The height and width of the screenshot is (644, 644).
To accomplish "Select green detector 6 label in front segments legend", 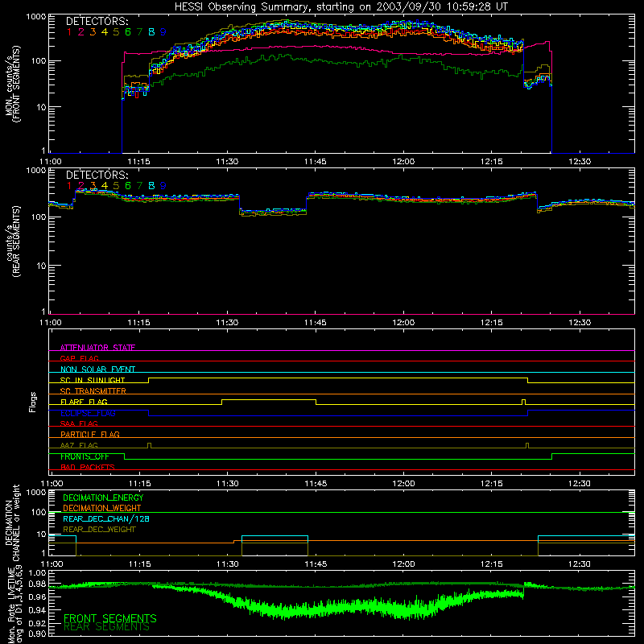I will click(128, 31).
